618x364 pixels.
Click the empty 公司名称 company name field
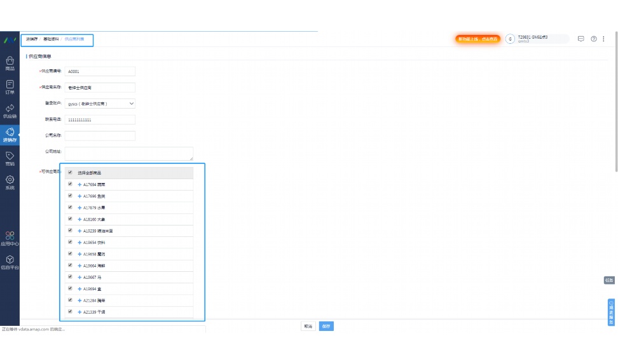pyautogui.click(x=100, y=135)
